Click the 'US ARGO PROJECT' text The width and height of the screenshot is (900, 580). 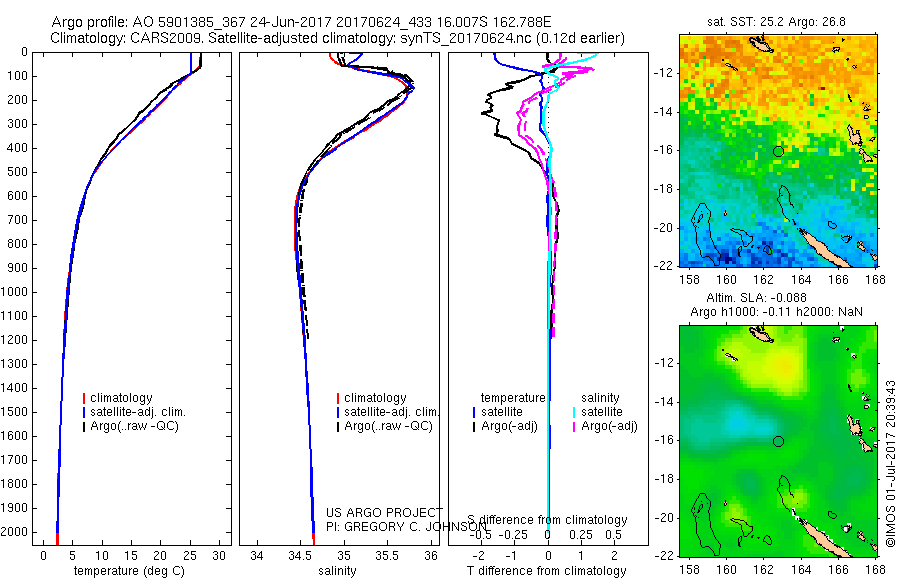(384, 512)
